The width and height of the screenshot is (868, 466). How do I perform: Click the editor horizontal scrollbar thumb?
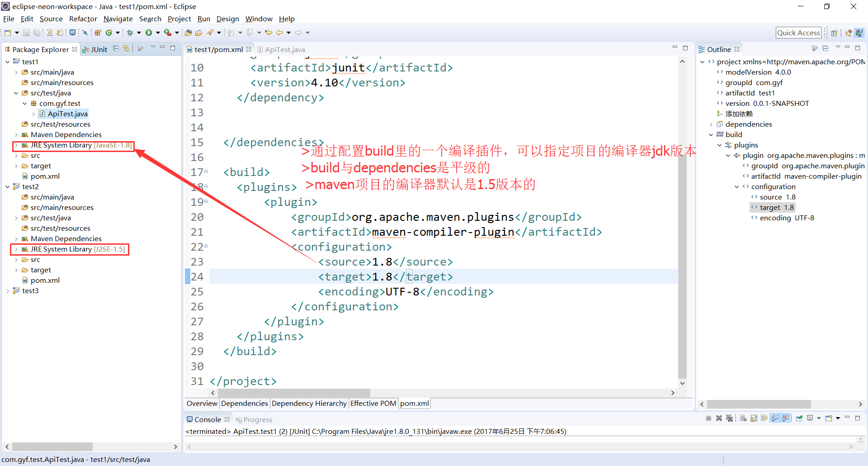293,393
